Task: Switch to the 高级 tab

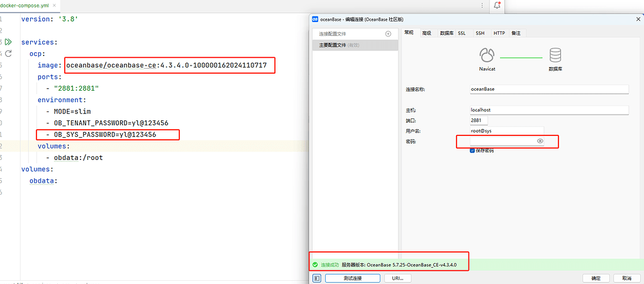Action: pos(426,33)
